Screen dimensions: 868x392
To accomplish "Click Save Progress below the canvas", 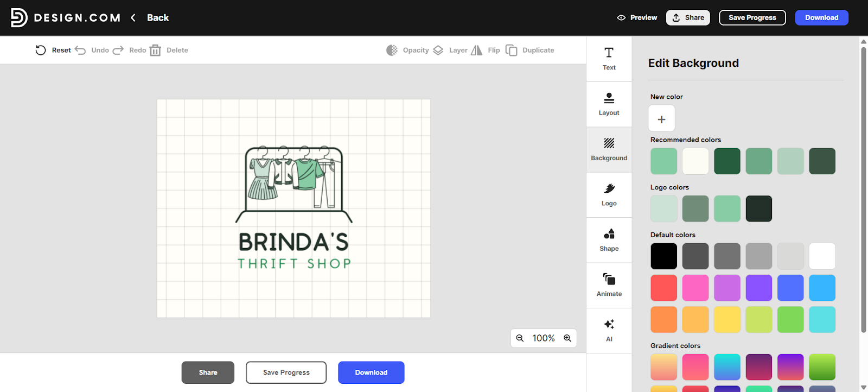I will [x=286, y=372].
